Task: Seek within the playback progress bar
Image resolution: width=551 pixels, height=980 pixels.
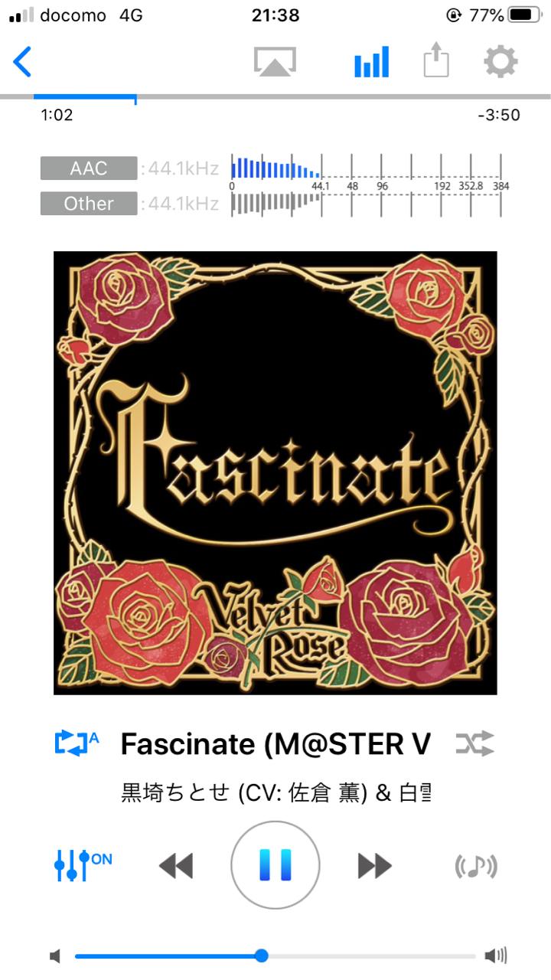Action: click(x=275, y=97)
